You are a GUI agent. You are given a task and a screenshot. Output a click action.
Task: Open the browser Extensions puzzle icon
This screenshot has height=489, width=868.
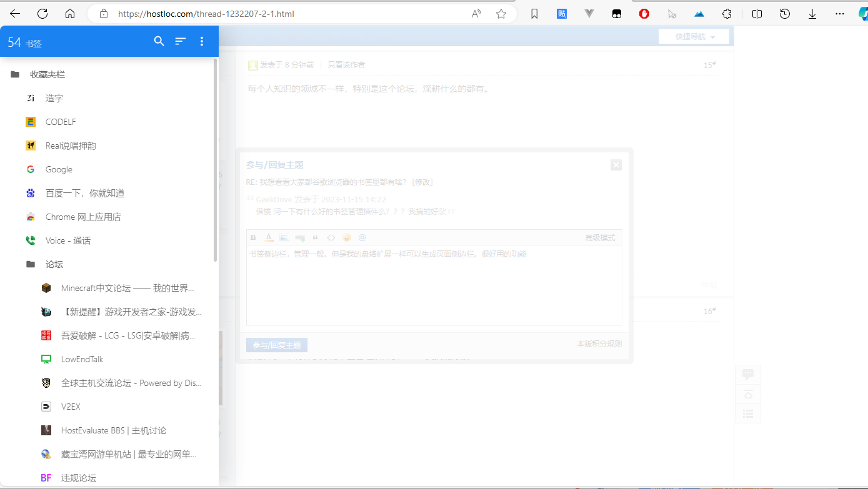[x=727, y=14]
